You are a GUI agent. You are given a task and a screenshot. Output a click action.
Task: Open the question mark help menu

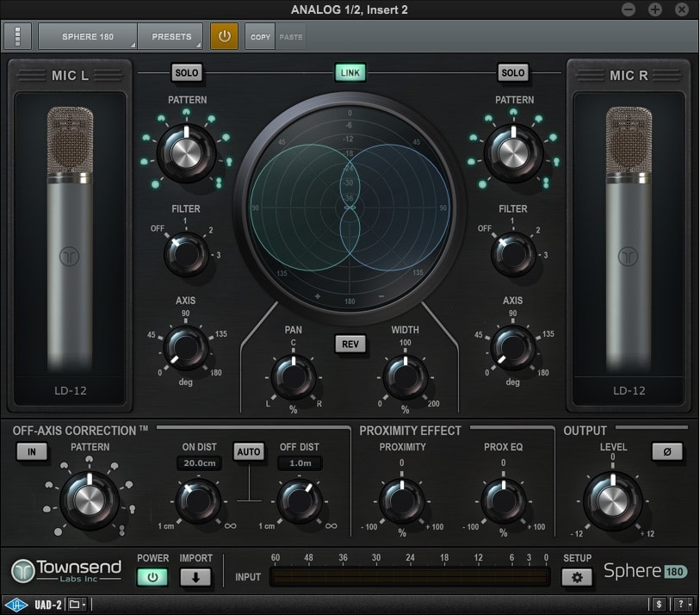[683, 605]
